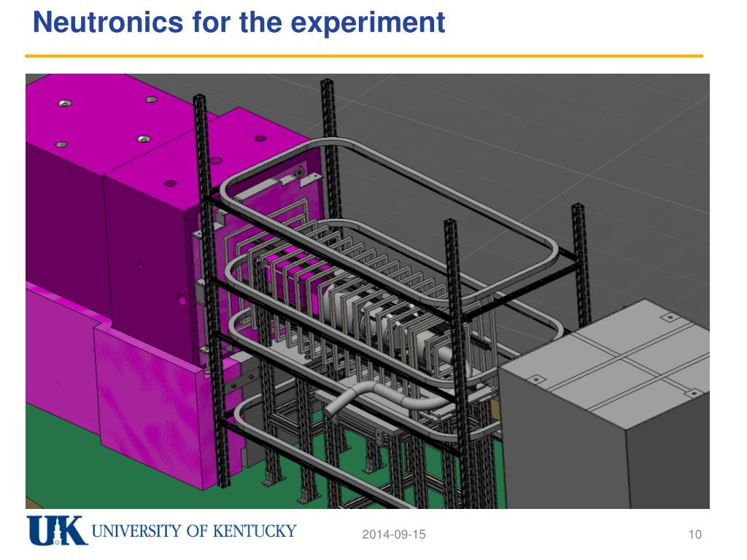Click the slide title 'Neutronics for the experiment'
The image size is (747, 560).
pos(239,23)
